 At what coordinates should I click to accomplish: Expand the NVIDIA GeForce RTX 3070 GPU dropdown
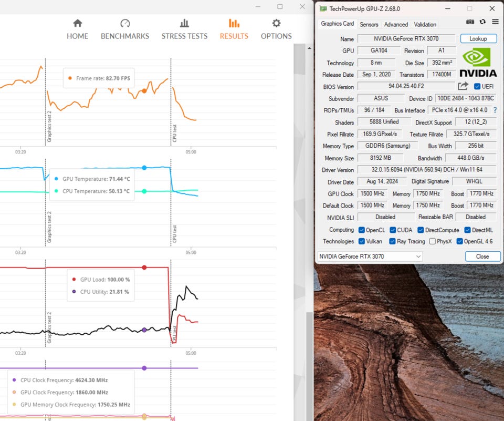(370, 256)
